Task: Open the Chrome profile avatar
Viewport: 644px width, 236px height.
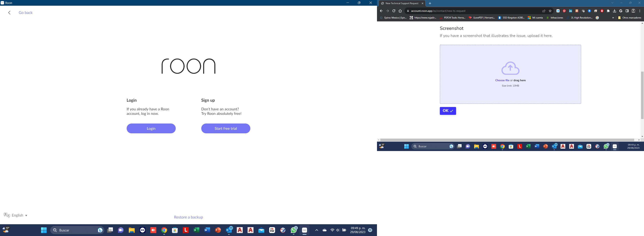Action: coord(634,11)
